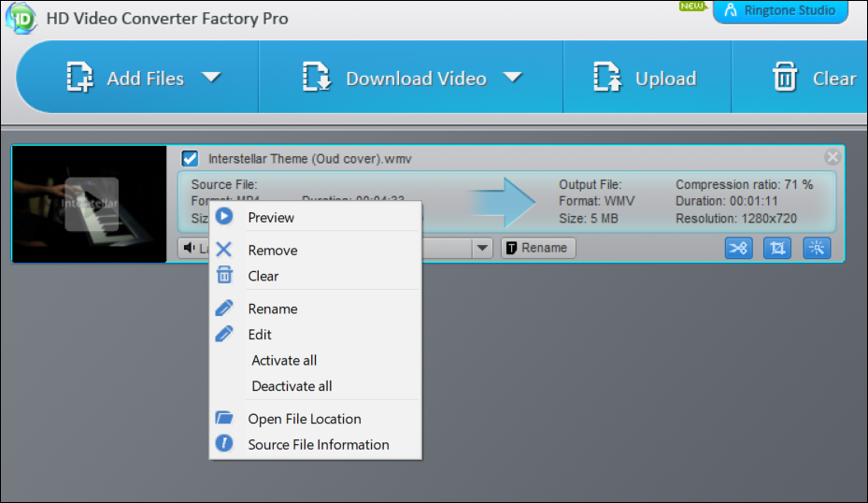The height and width of the screenshot is (503, 868).
Task: Click the Source File: label
Action: click(224, 184)
